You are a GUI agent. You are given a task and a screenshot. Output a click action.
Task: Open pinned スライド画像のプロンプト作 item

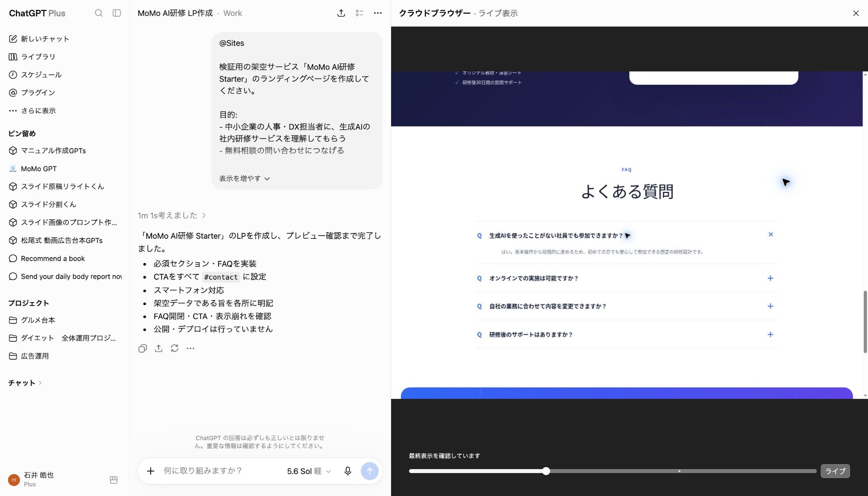(x=63, y=222)
